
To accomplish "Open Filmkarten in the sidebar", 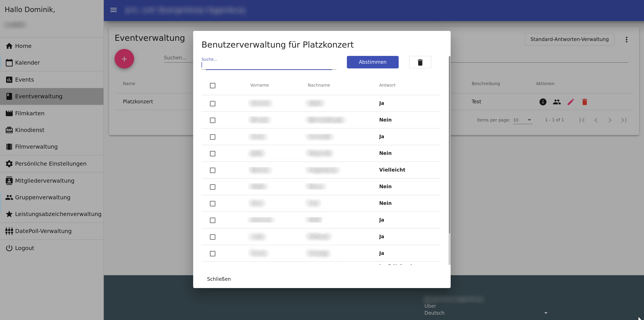I will [52, 113].
